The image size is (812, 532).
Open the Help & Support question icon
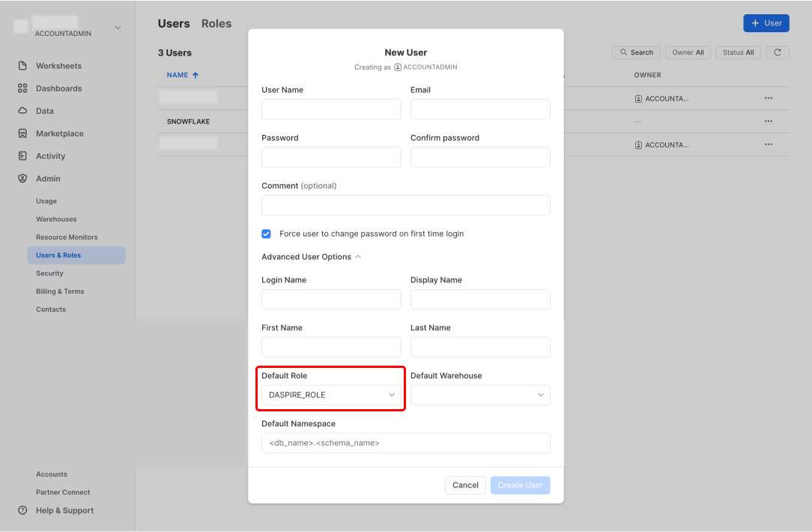pos(22,510)
